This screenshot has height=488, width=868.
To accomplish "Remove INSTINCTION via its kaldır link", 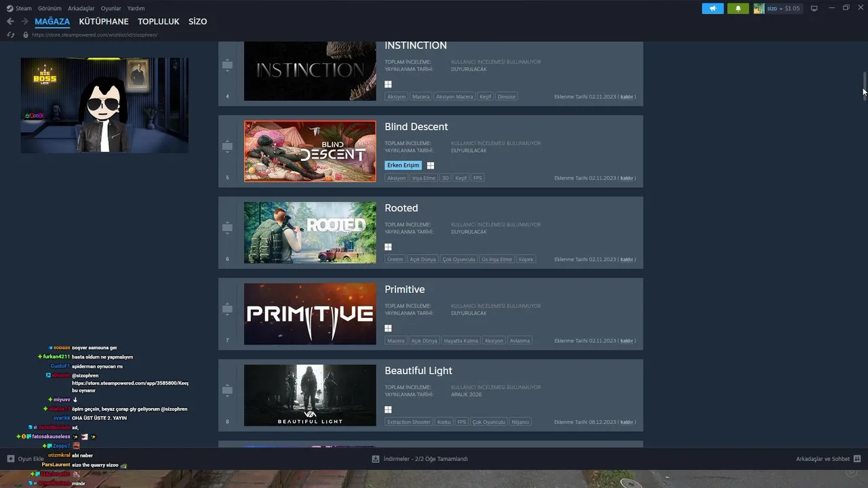I will click(x=627, y=97).
